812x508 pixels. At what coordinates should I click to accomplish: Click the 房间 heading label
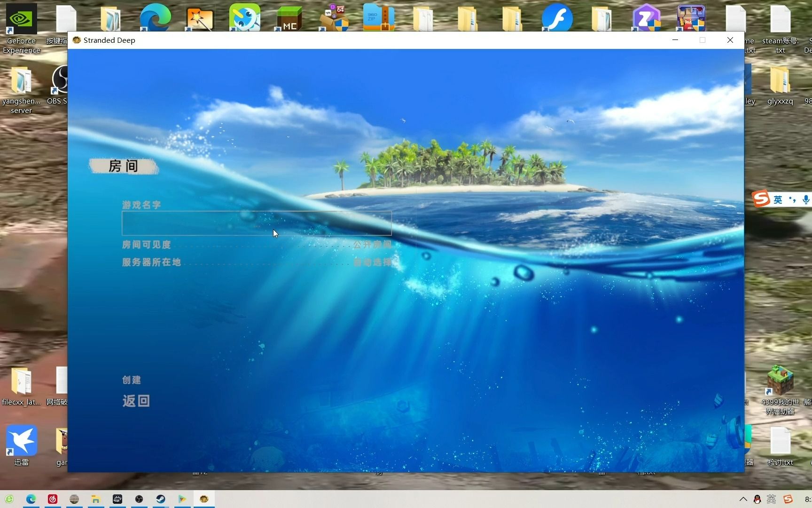123,166
